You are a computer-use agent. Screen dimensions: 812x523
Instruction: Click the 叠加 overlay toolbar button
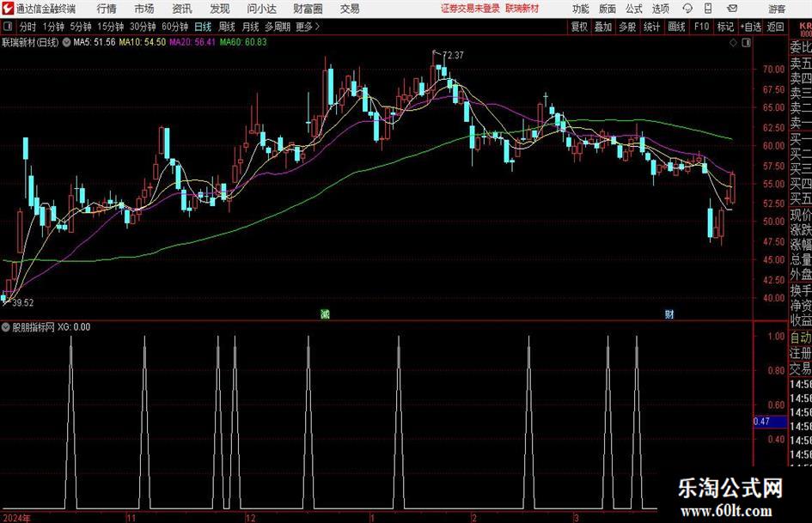coord(603,27)
